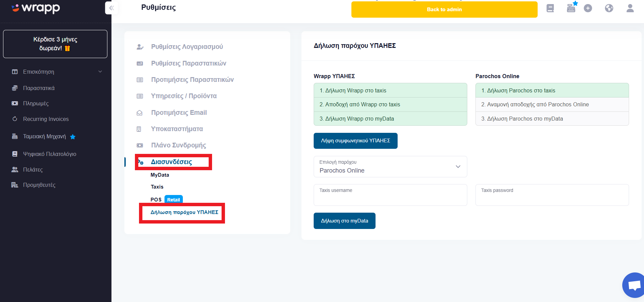Open the globe language icon
Image resolution: width=644 pixels, height=302 pixels.
click(609, 8)
